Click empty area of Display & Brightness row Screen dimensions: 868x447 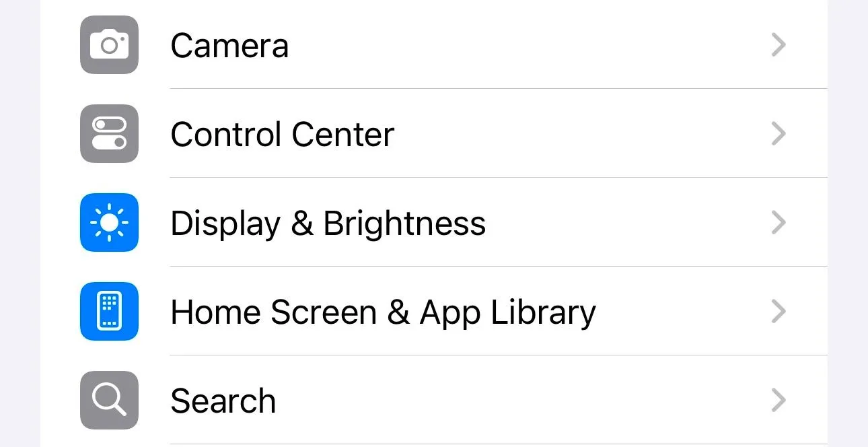pos(626,223)
